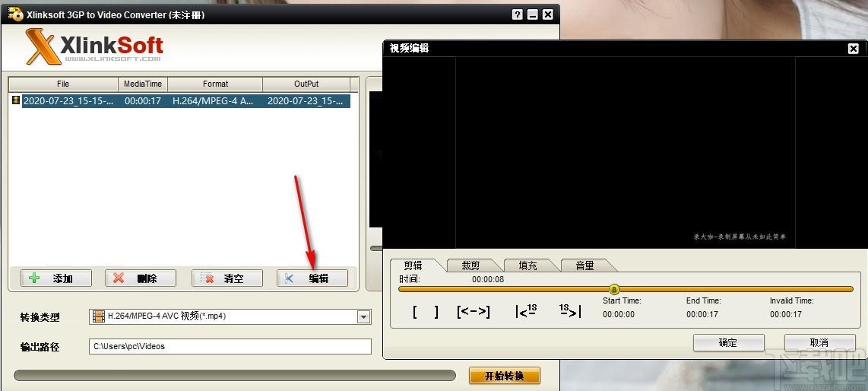Image resolution: width=868 pixels, height=391 pixels.
Task: Click the H.264/MPEG-4 format cell
Action: point(215,101)
